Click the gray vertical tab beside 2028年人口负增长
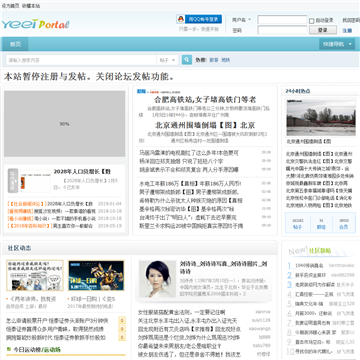 tap(13, 180)
